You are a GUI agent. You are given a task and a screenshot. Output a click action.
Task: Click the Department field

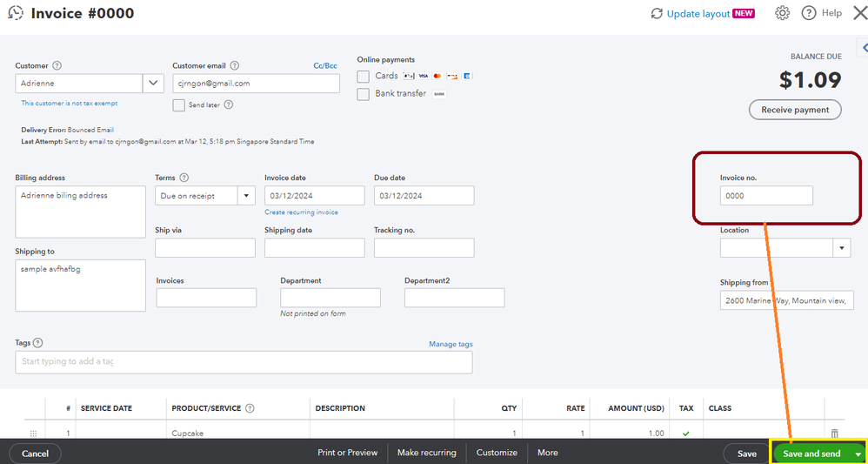[331, 298]
